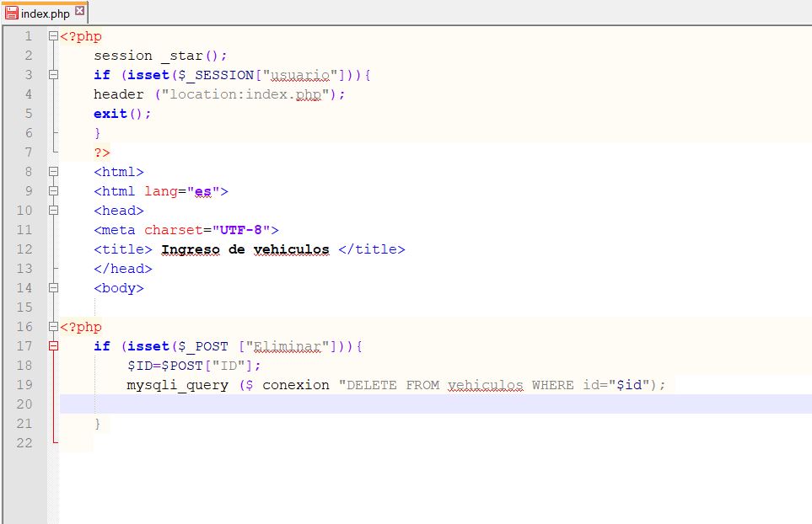The height and width of the screenshot is (524, 812).
Task: Collapse the <head> section fold marker
Action: point(54,211)
